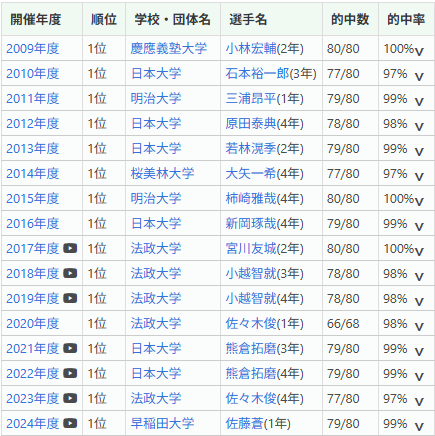Open player link 佐藤蒼(1年)
The width and height of the screenshot is (435, 436).
[258, 424]
